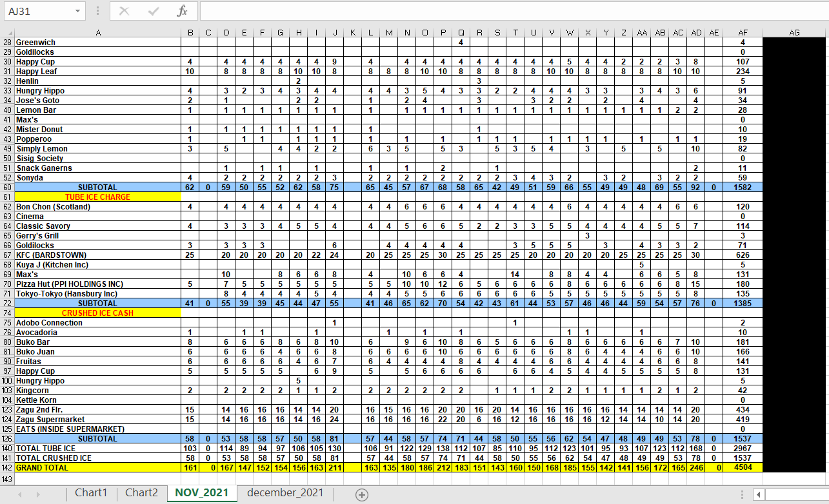Click the Cancel X icon in formula bar
Image resolution: width=829 pixels, height=504 pixels.
pos(125,11)
